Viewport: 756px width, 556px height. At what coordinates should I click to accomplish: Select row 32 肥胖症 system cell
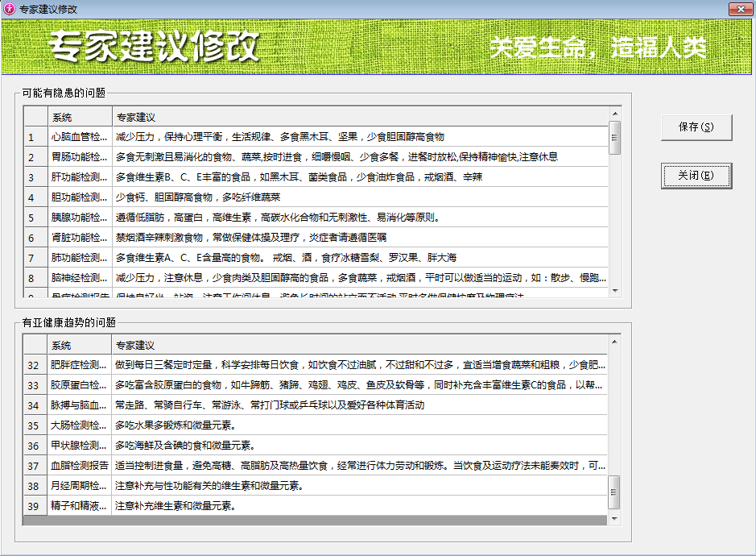[79, 365]
